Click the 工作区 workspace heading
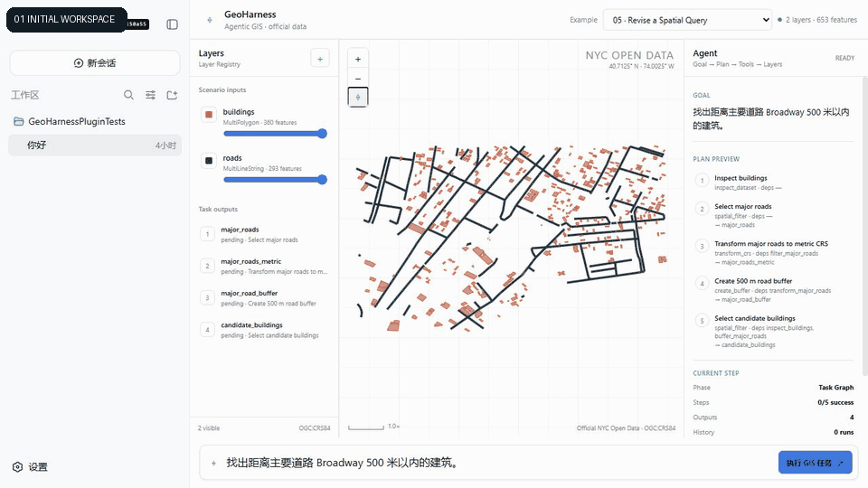The width and height of the screenshot is (868, 488). click(25, 95)
